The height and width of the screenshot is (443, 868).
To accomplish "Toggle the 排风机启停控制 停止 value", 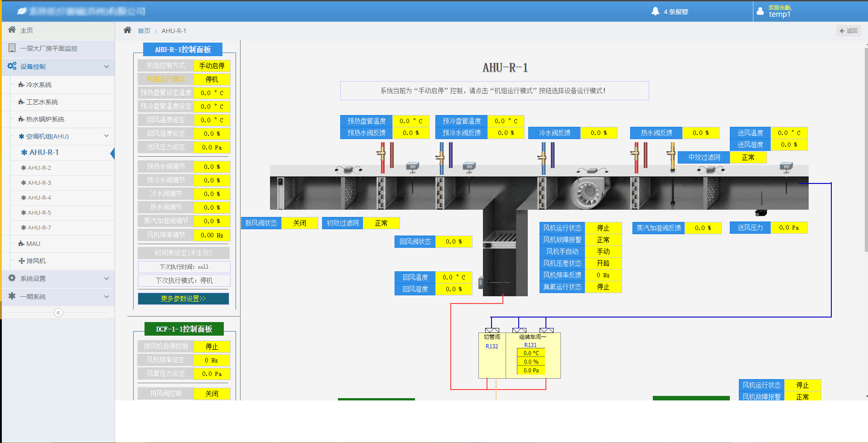I will (x=212, y=347).
